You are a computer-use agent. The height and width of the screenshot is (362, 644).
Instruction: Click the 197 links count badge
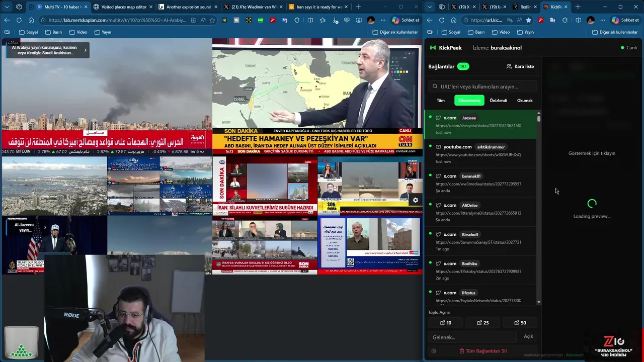(463, 66)
